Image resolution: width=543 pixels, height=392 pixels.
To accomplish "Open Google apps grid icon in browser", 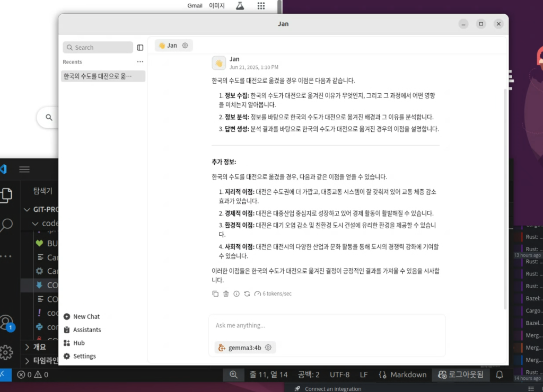I will pyautogui.click(x=261, y=5).
